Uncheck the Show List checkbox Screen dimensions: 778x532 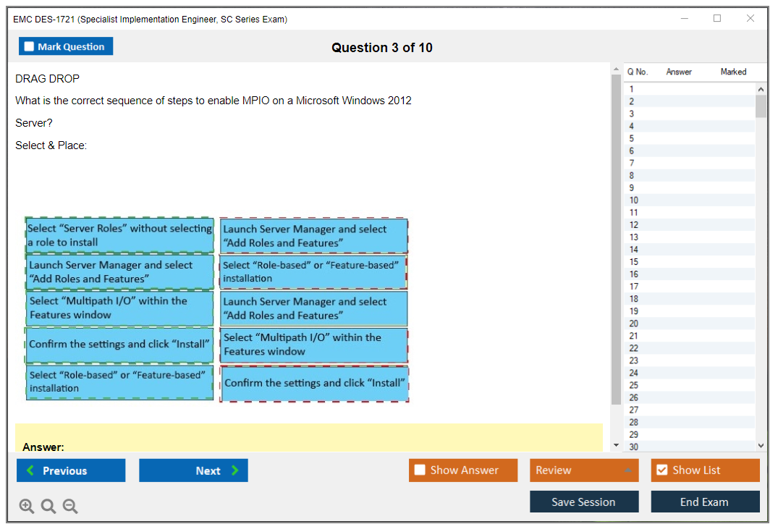coord(661,470)
